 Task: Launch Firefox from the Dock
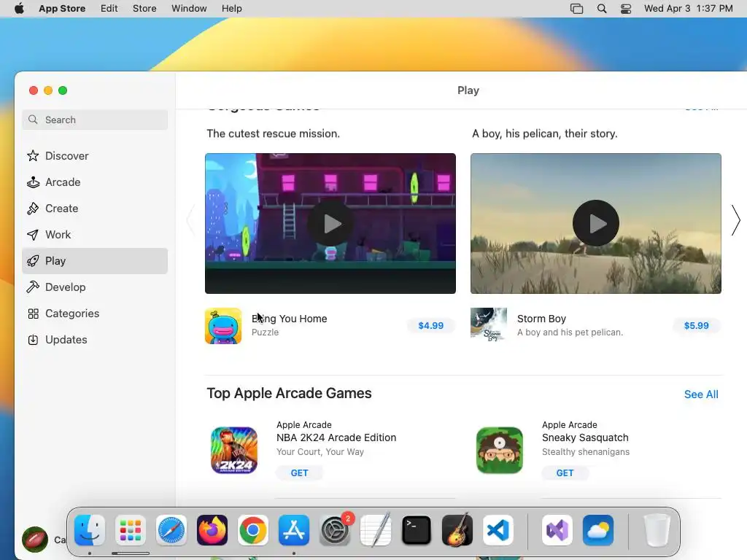coord(212,530)
